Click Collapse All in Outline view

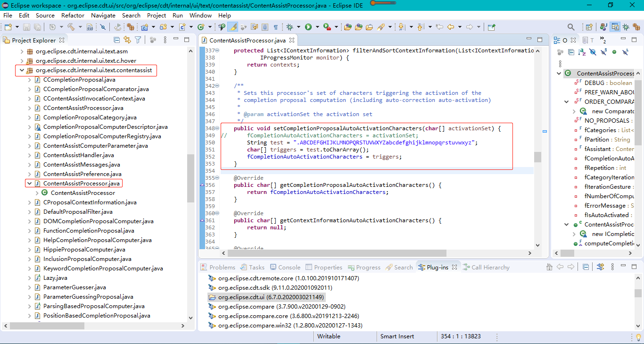[571, 52]
